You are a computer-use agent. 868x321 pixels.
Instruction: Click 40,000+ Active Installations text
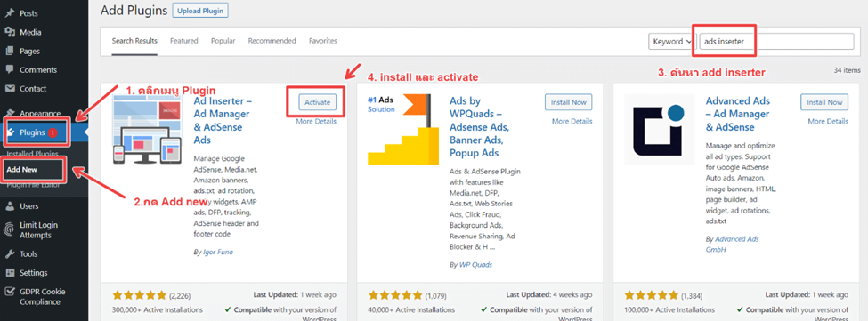coord(411,310)
